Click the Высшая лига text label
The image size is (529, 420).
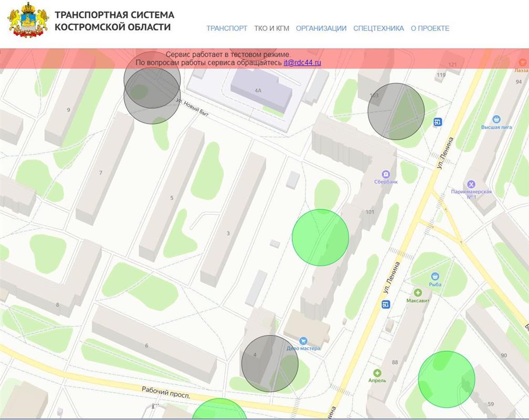coord(496,127)
